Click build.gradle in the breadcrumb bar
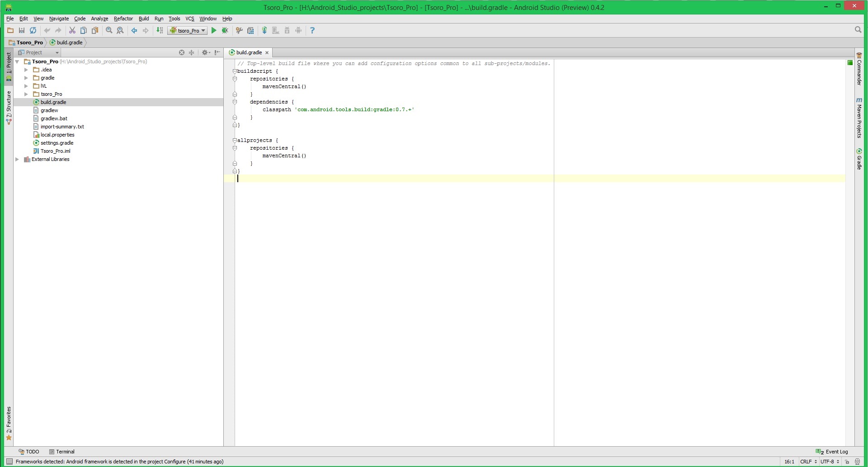The width and height of the screenshot is (868, 467). click(66, 42)
